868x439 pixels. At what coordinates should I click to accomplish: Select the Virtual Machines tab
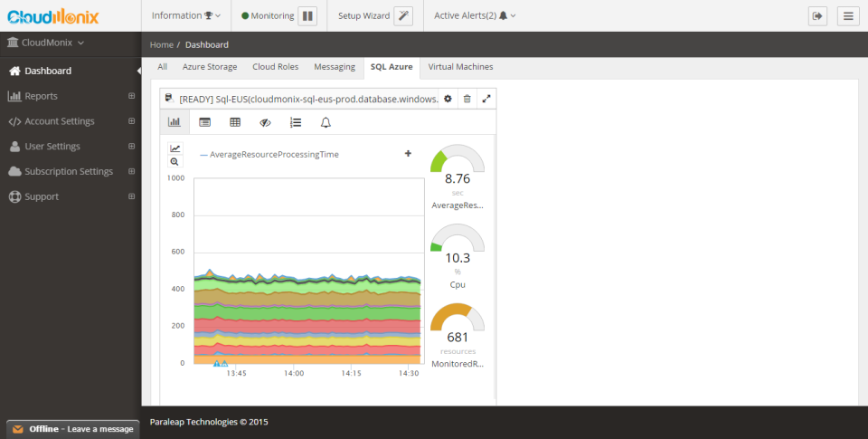coord(460,66)
